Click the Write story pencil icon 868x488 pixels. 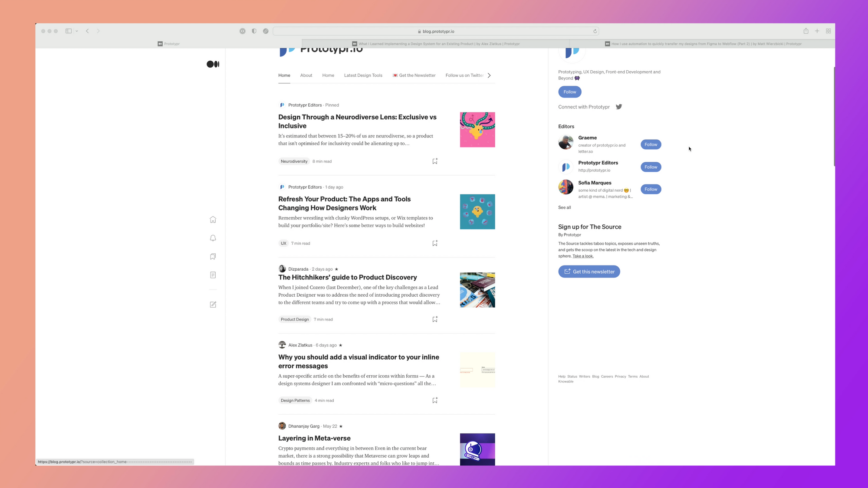[213, 305]
